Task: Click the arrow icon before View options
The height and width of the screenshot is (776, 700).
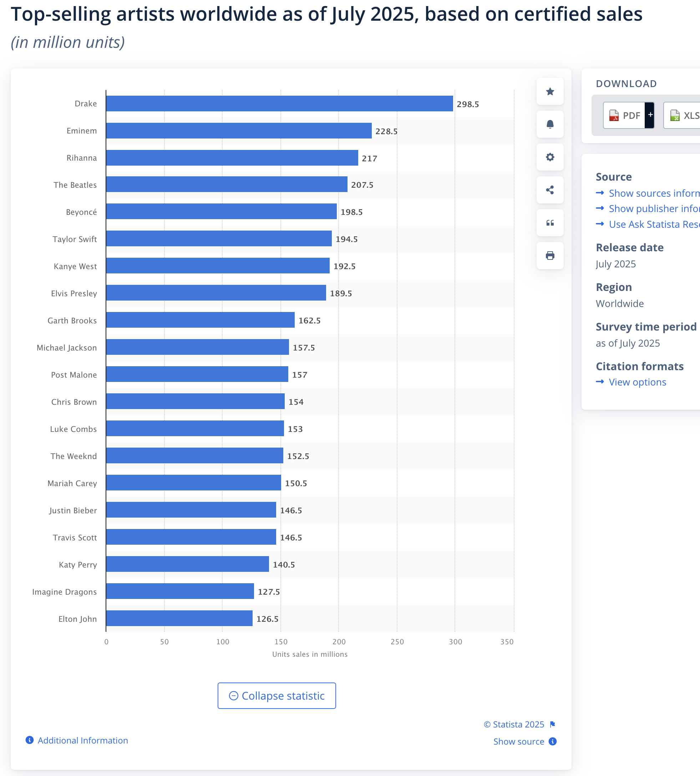Action: 600,382
